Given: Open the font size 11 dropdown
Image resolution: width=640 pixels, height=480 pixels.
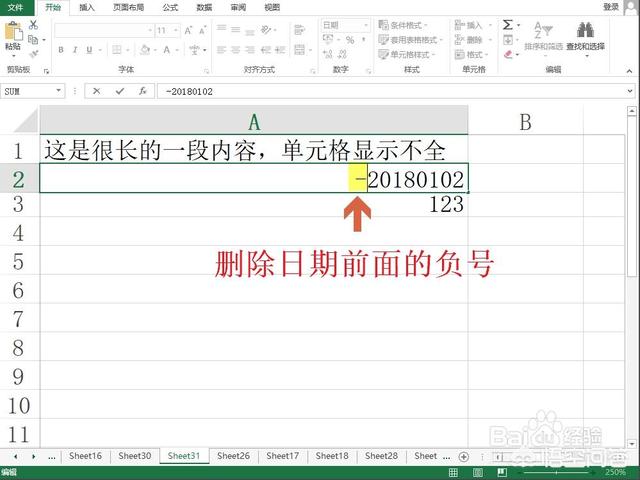Looking at the screenshot, I should pos(176,31).
